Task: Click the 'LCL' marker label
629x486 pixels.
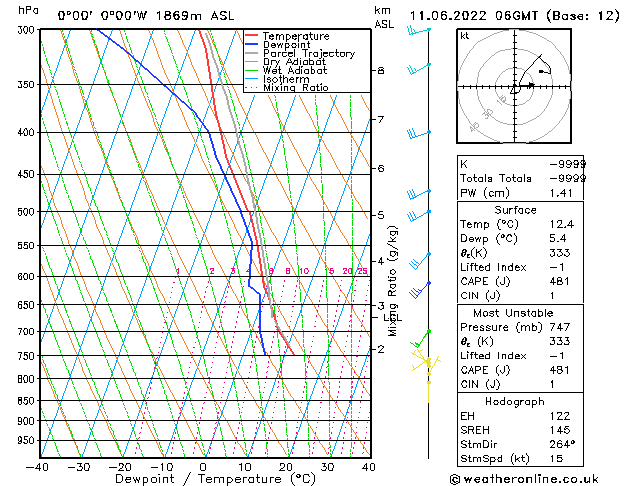Action: click(393, 318)
